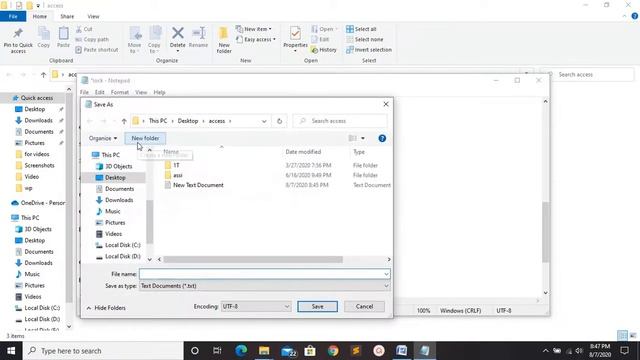Click This PC in the Save As breadcrumb
The image size is (640, 360).
[158, 121]
